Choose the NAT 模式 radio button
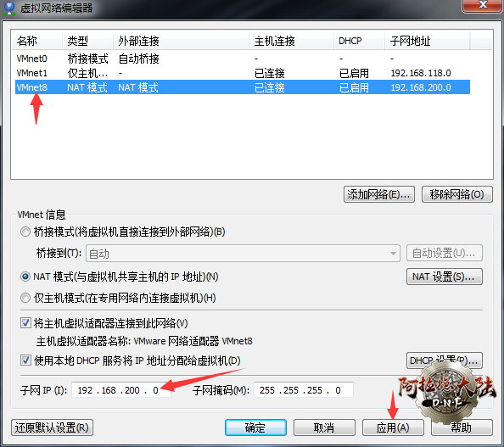504x447 pixels. click(x=25, y=277)
